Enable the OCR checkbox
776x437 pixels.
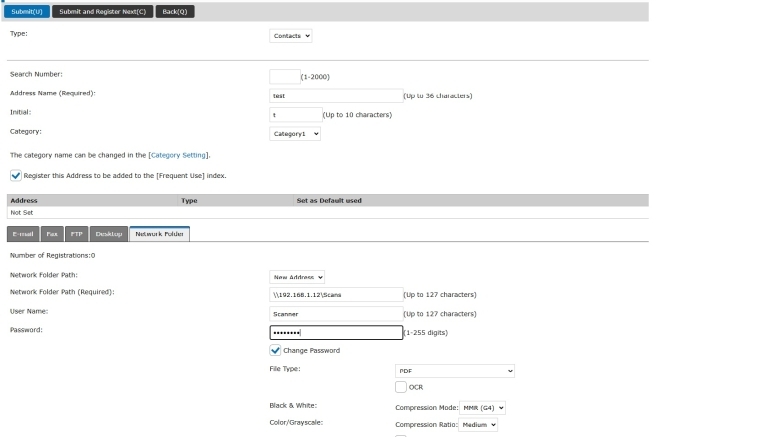pyautogui.click(x=401, y=387)
